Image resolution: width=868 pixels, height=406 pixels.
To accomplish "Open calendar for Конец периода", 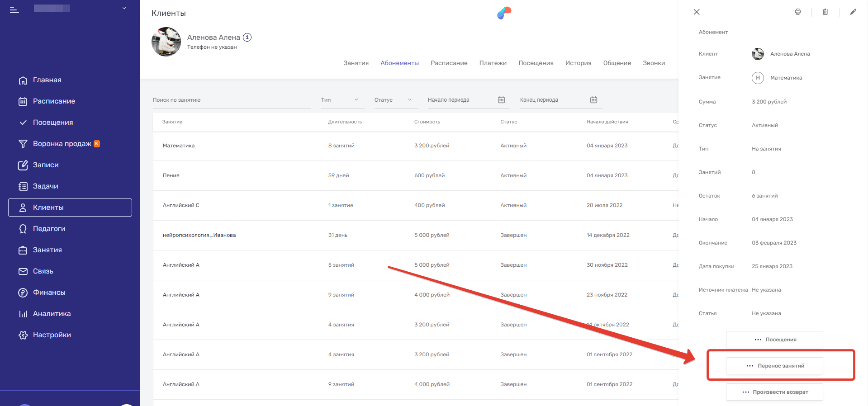I will [593, 100].
